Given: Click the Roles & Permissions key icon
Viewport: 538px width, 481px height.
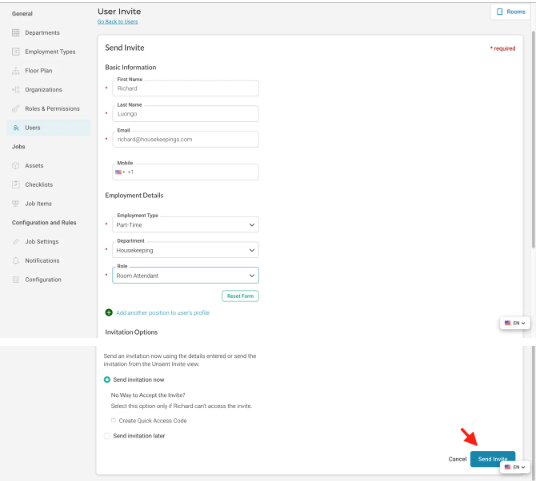Looking at the screenshot, I should [x=15, y=109].
